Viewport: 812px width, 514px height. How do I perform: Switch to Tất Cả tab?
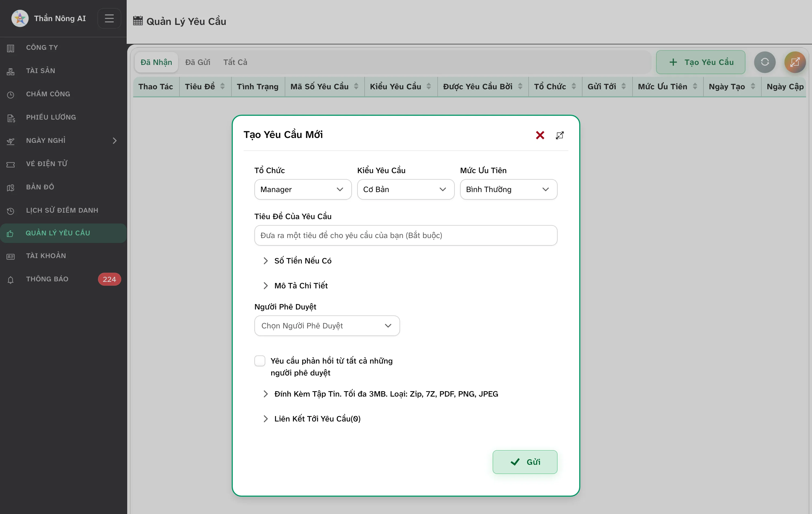coord(235,62)
